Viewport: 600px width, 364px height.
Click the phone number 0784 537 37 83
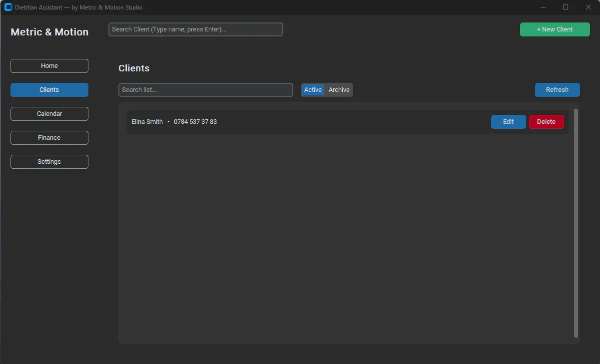tap(195, 122)
